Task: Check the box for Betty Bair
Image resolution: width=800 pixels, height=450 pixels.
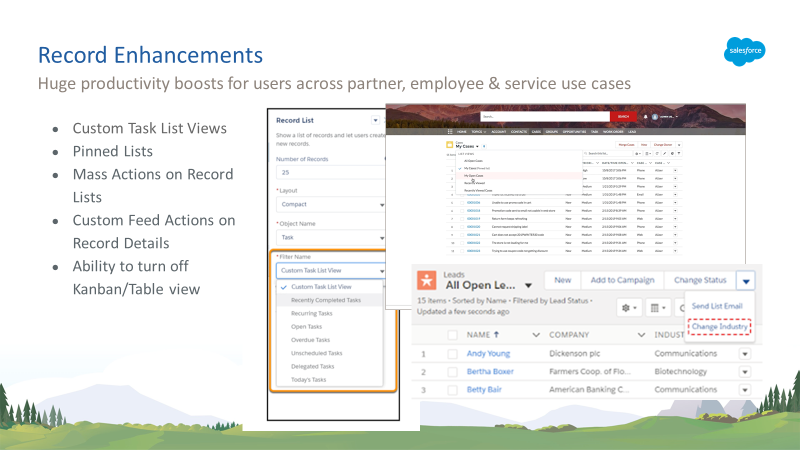Action: tap(452, 390)
